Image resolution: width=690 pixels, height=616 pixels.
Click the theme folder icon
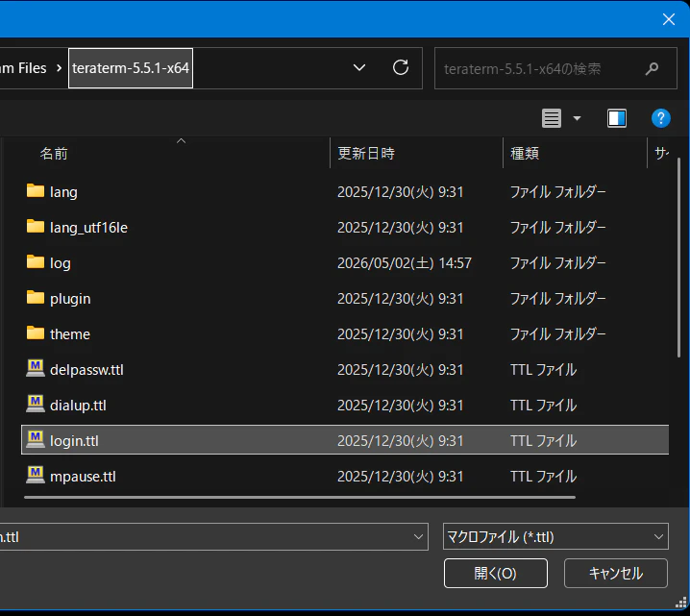pos(36,333)
